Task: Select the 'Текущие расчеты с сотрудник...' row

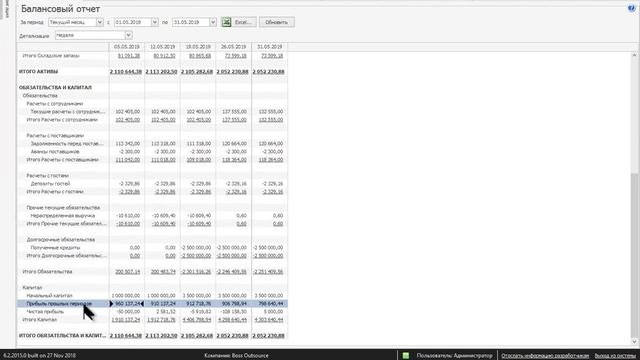Action: pyautogui.click(x=68, y=111)
